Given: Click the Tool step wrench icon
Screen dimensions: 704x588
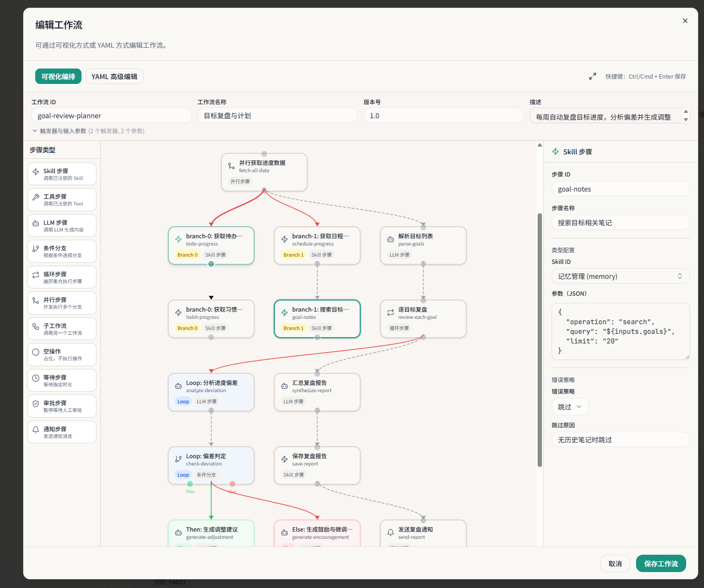Looking at the screenshot, I should [36, 197].
